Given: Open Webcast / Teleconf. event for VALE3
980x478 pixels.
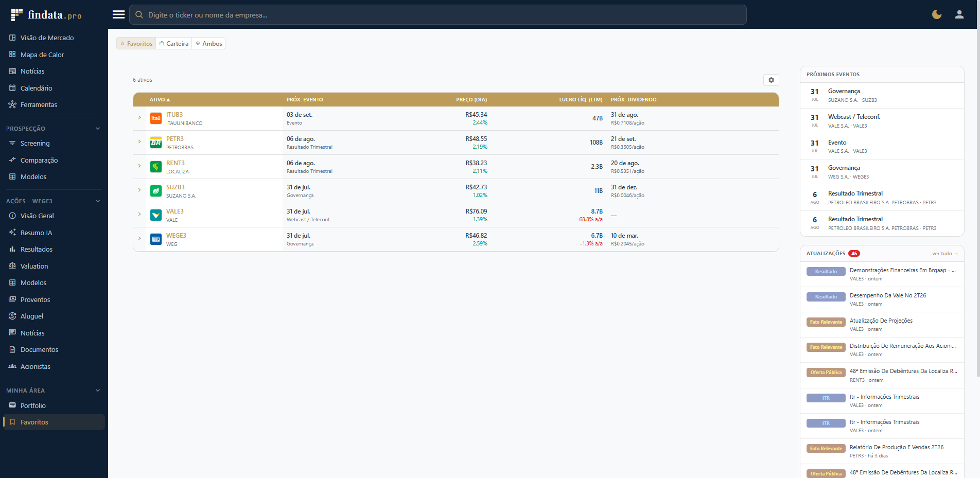Looking at the screenshot, I should point(882,121).
